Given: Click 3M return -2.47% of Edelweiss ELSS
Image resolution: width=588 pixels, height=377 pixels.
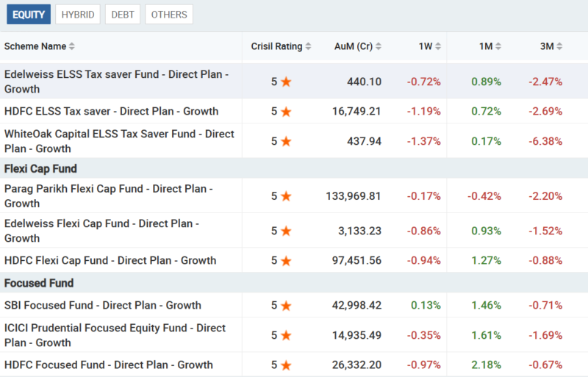Looking at the screenshot, I should pyautogui.click(x=545, y=82).
